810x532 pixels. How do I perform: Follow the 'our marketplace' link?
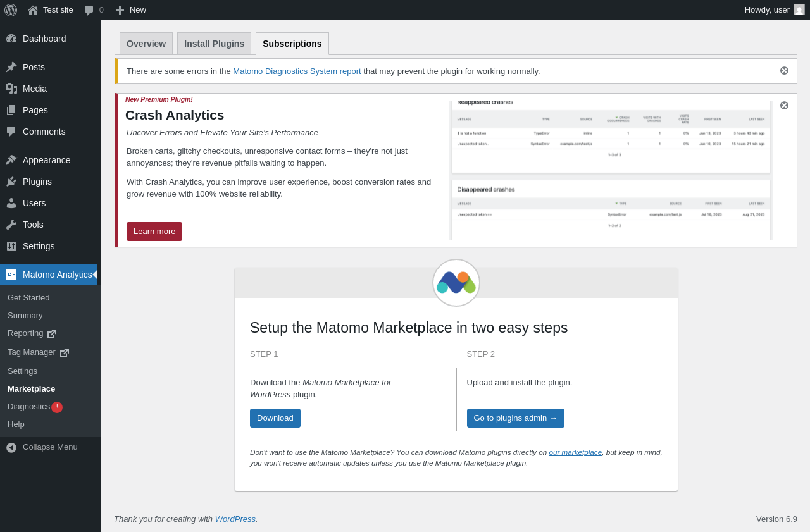pyautogui.click(x=575, y=452)
